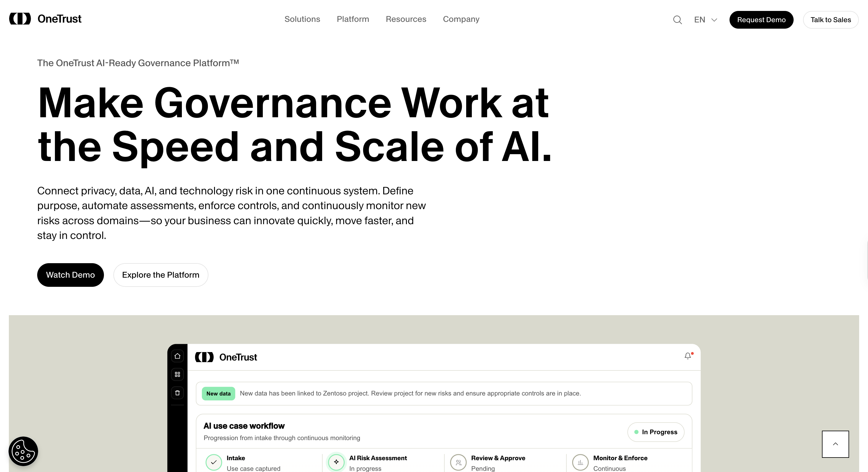Click the trash icon in the dashboard sidebar
Viewport: 868px width, 472px height.
point(177,393)
